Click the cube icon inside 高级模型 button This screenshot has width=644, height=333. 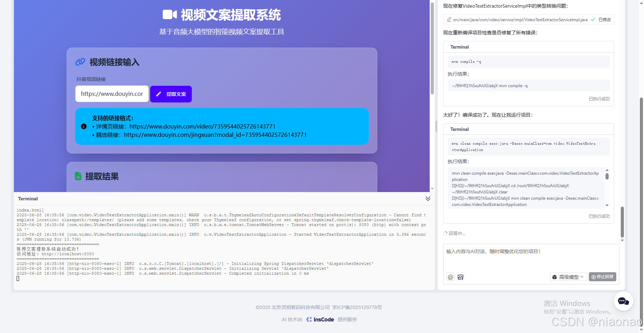point(554,277)
